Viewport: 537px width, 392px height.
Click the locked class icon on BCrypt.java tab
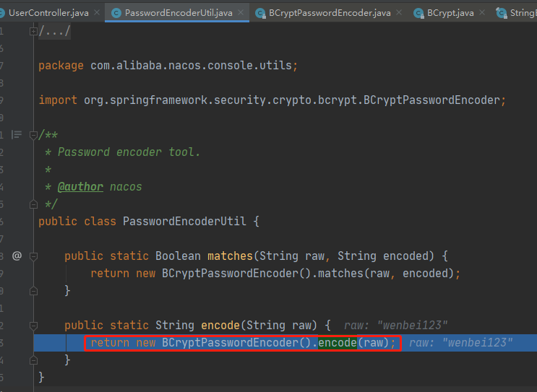[x=418, y=13]
